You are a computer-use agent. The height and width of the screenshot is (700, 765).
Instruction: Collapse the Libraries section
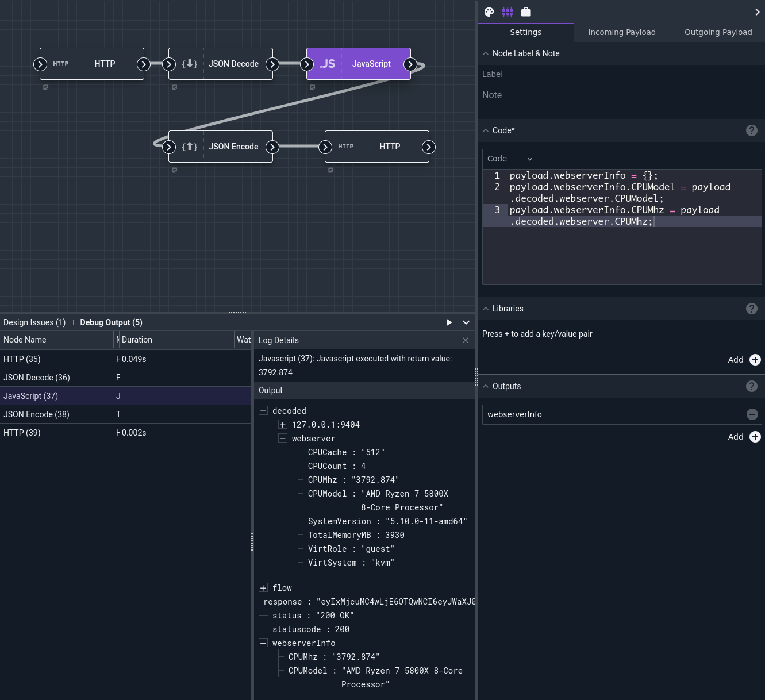[486, 309]
